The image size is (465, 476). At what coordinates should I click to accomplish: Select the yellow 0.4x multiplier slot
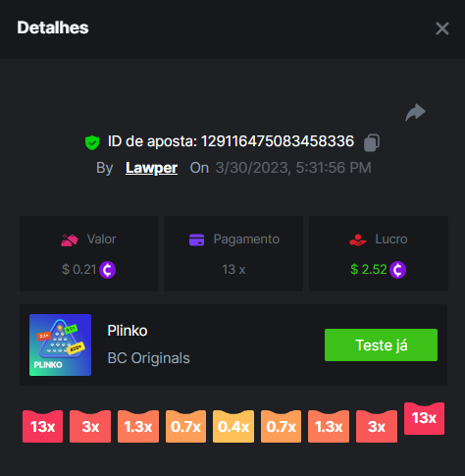(233, 426)
